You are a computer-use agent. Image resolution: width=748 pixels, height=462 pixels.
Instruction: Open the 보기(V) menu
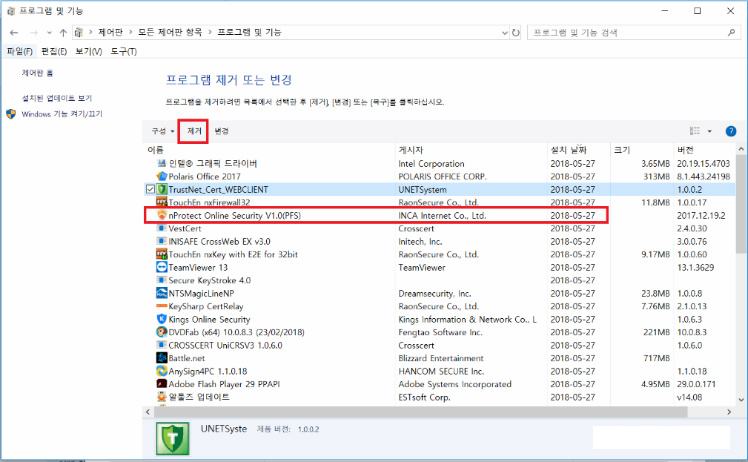click(x=89, y=51)
